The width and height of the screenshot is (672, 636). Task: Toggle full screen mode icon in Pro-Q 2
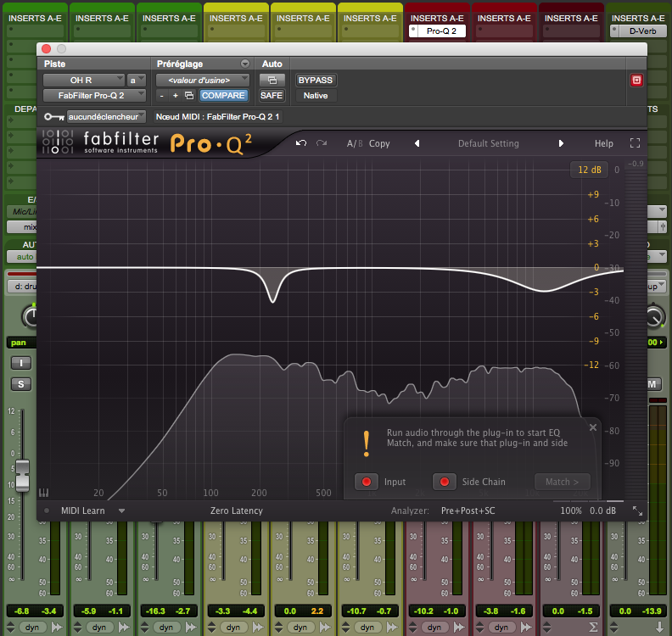pos(635,143)
